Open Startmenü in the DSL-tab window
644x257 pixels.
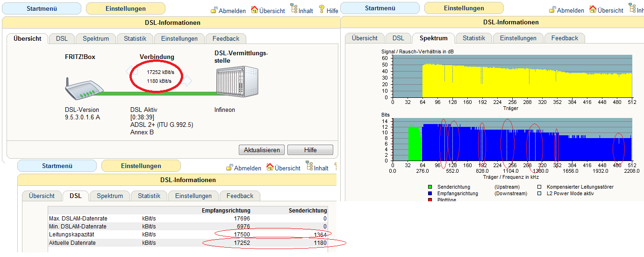(x=57, y=166)
